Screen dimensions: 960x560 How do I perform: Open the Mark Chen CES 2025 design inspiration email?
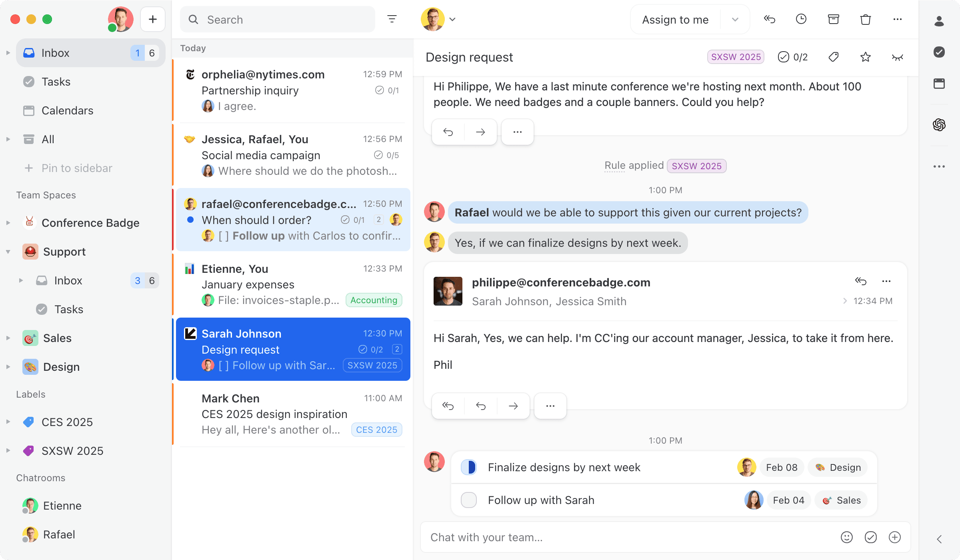293,414
